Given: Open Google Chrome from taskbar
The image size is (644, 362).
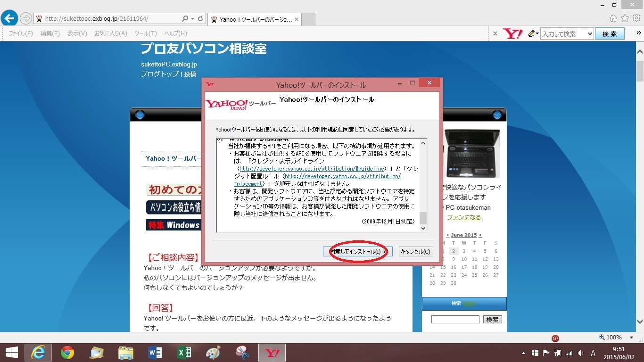Looking at the screenshot, I should (67, 353).
